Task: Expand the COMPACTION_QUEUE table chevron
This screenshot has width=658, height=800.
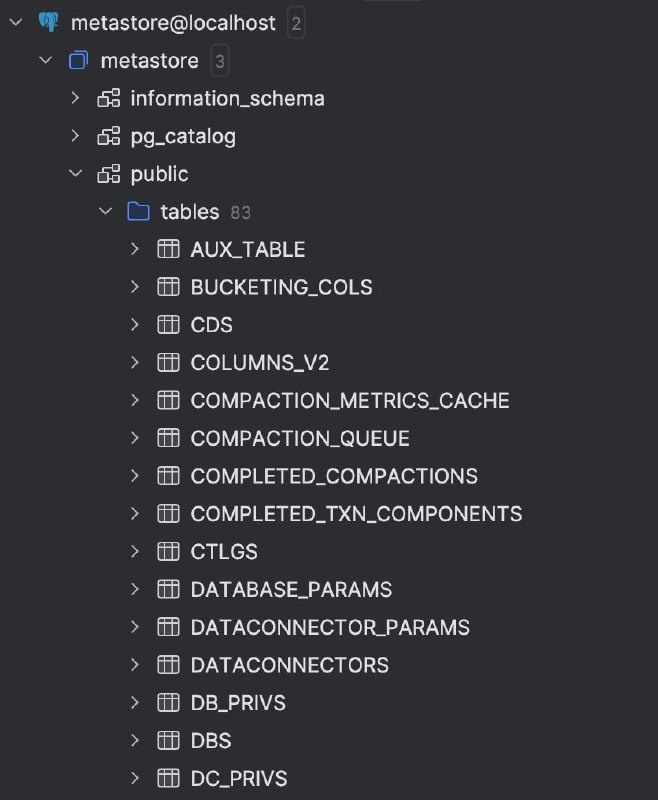Action: [135, 438]
